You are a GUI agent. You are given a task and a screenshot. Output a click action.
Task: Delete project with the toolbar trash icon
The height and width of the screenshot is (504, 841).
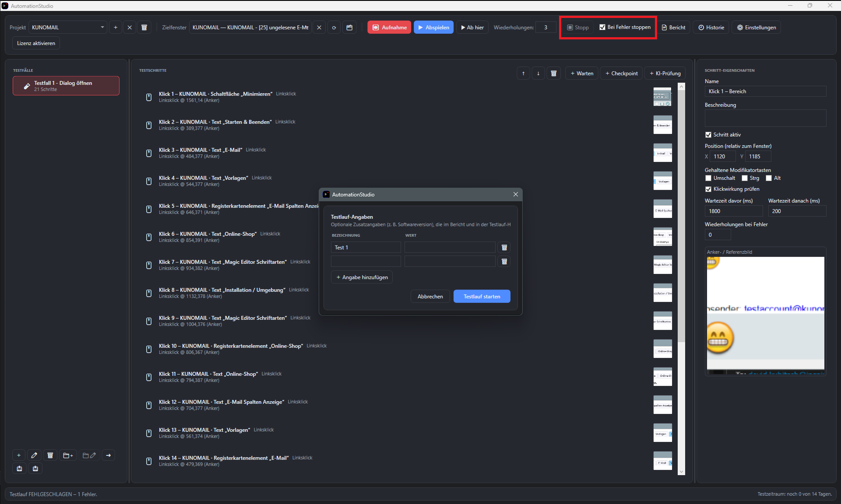point(144,28)
